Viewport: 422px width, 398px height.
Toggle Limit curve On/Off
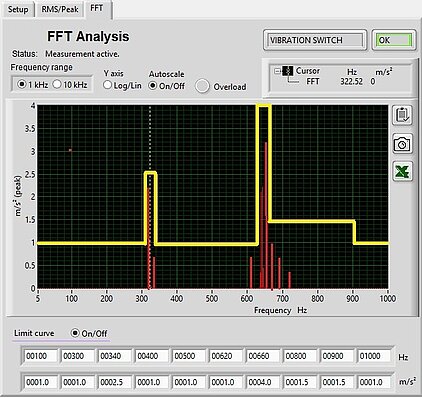coord(75,333)
